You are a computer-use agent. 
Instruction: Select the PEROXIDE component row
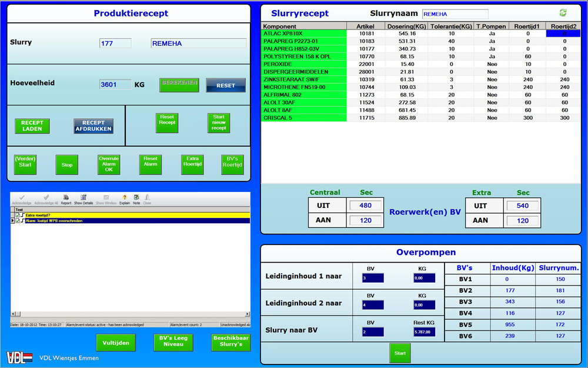[x=304, y=64]
